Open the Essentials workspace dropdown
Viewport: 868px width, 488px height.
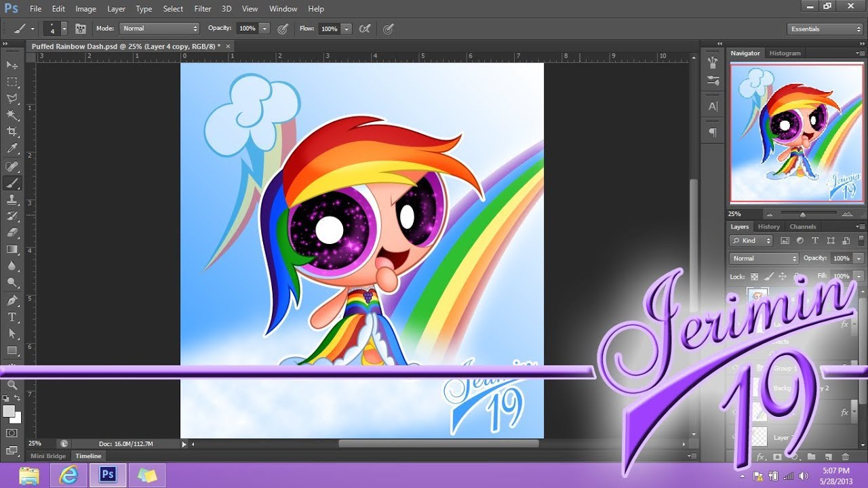point(825,28)
